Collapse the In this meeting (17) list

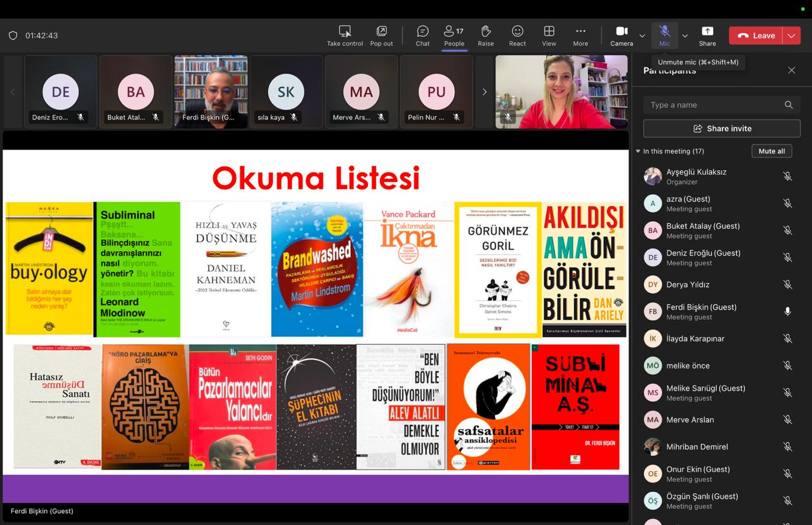tap(638, 151)
